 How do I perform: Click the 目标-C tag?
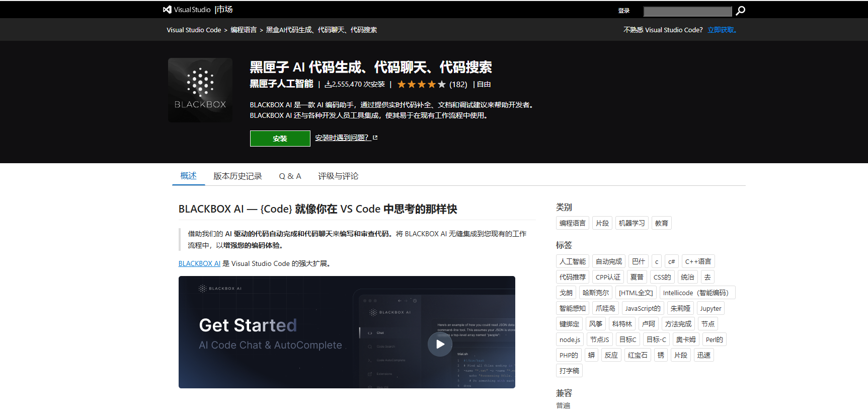click(656, 339)
